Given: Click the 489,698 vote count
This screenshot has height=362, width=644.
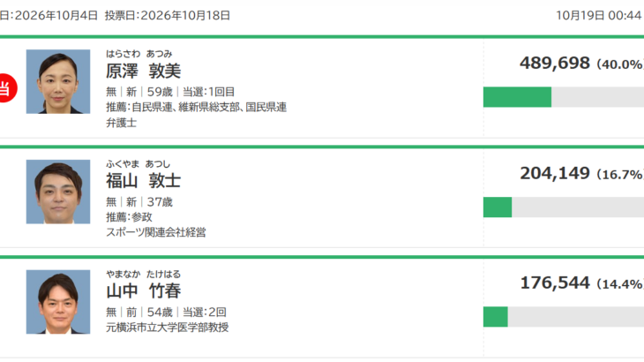Looking at the screenshot, I should pos(555,64).
